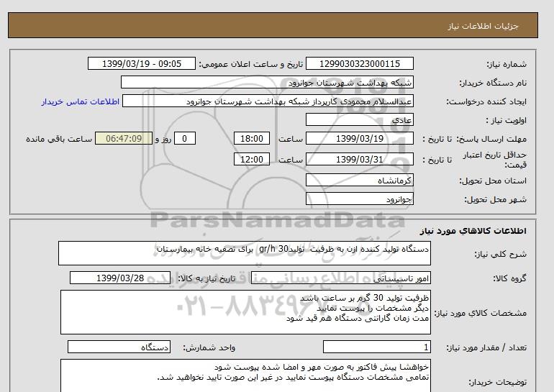Click label نام دستگاه خریدار
The height and width of the screenshot is (392, 554).
point(493,83)
